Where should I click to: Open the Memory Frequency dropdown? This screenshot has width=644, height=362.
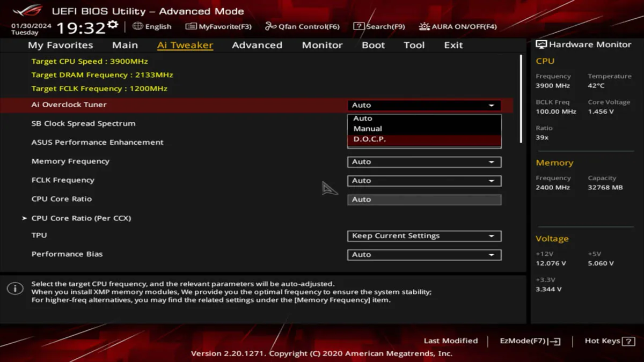click(x=424, y=162)
